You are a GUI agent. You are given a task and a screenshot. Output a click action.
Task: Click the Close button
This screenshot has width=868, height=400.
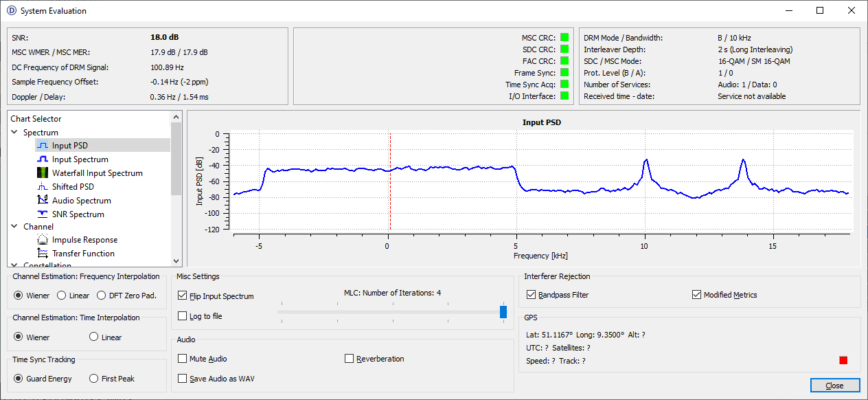pyautogui.click(x=834, y=386)
